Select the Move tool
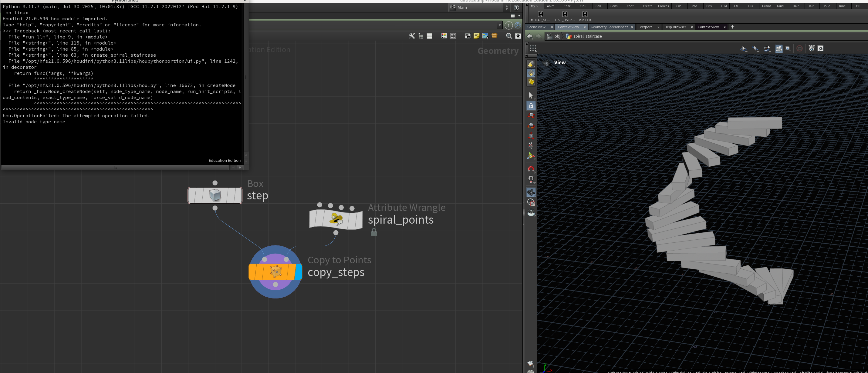868x373 pixels. coord(531,116)
